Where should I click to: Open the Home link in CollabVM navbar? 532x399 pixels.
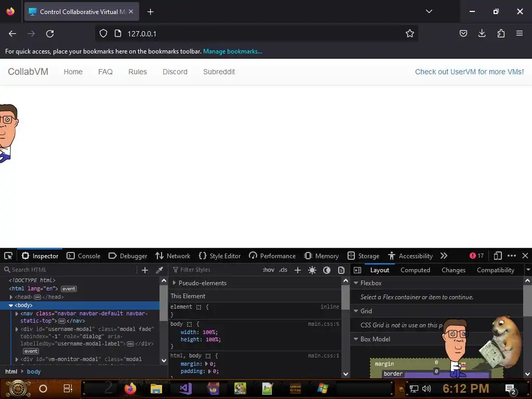[73, 72]
